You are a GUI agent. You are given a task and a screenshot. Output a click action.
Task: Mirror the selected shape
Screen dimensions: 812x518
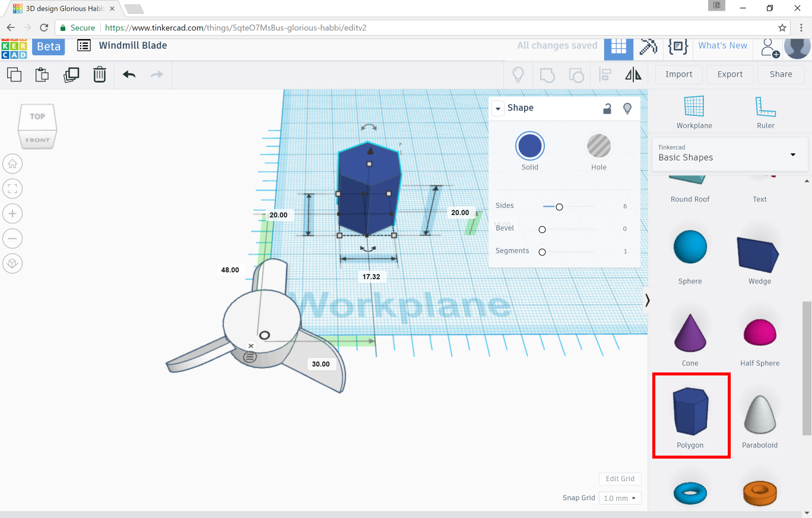(633, 74)
